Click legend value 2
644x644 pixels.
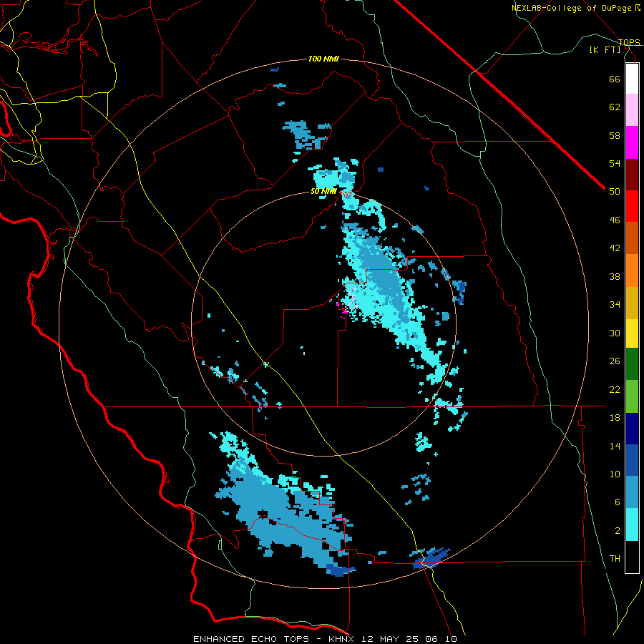pos(618,531)
